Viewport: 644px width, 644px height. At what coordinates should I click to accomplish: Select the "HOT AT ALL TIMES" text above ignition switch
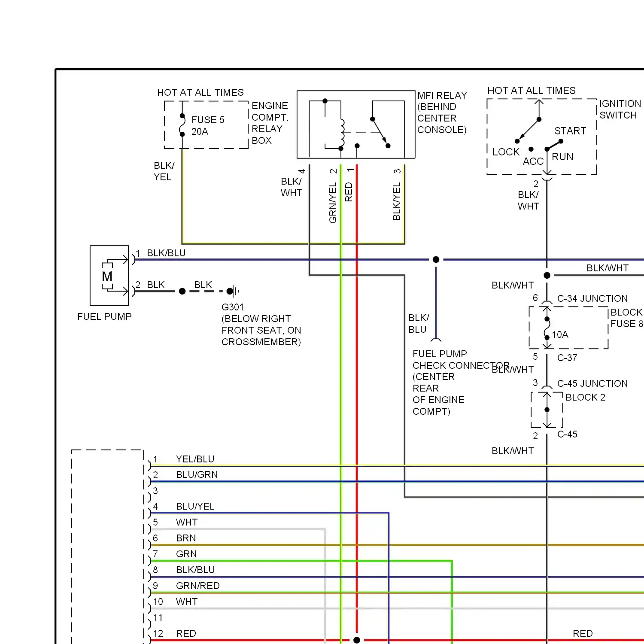tap(531, 91)
